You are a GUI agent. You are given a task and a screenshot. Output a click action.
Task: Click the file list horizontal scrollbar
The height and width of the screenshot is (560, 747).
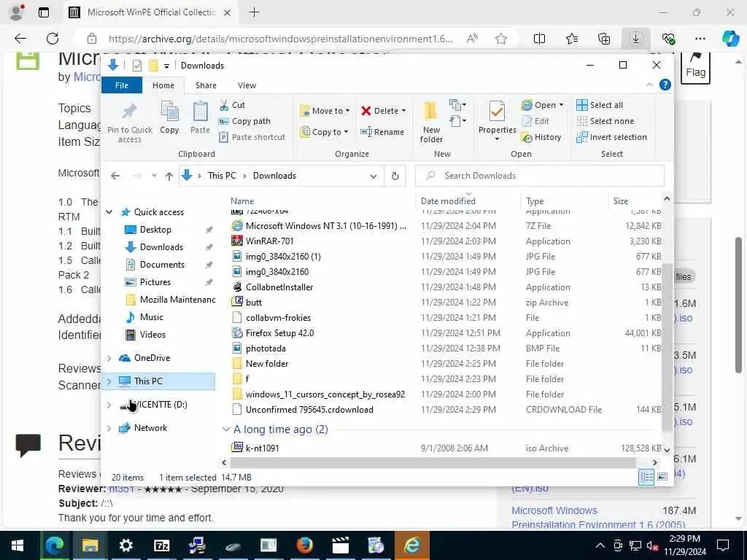point(433,462)
